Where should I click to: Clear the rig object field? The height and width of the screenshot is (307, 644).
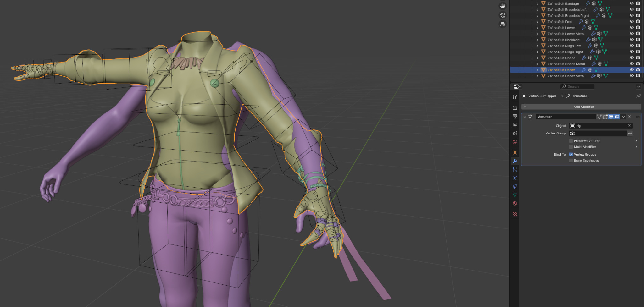[x=630, y=126]
